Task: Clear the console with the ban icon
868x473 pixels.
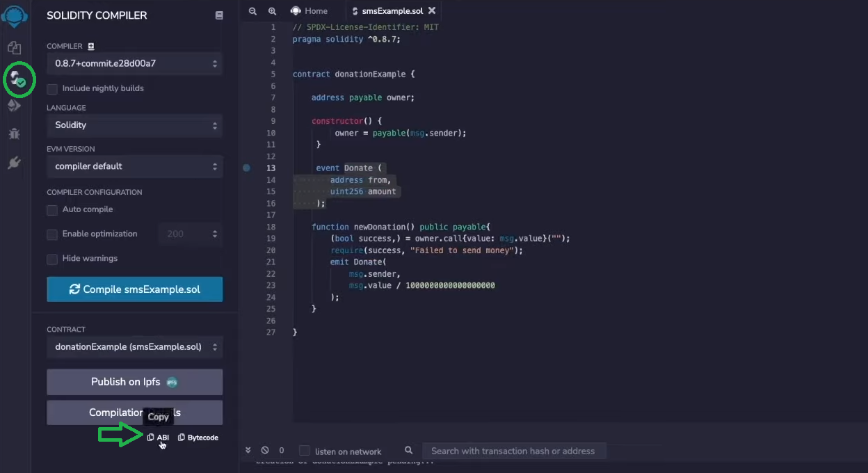Action: 265,451
